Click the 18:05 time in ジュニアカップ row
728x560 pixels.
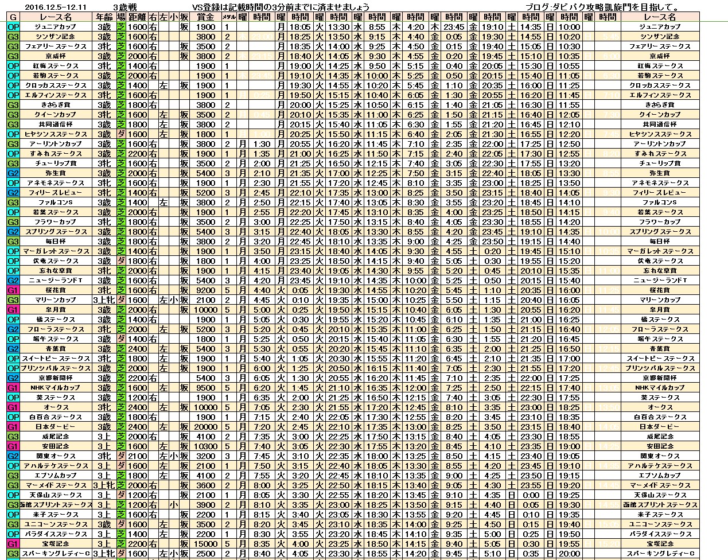(x=300, y=27)
